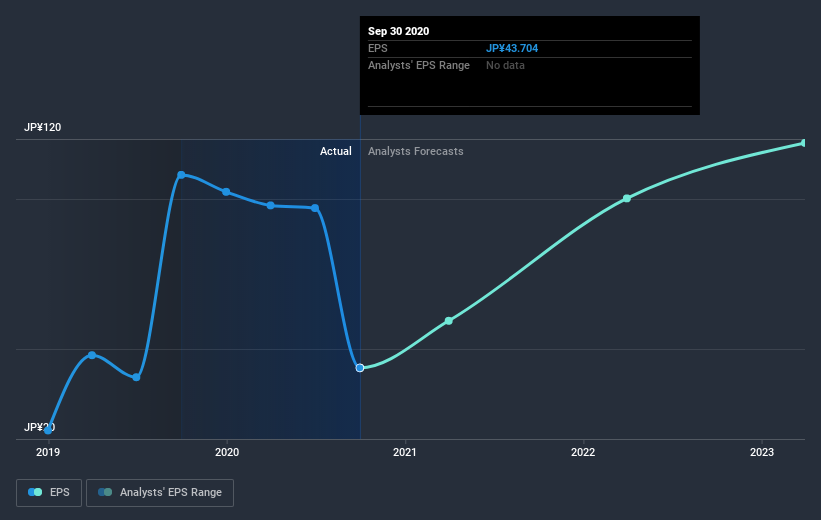
Task: Toggle the Analysts' EPS Range legend
Action: [160, 492]
